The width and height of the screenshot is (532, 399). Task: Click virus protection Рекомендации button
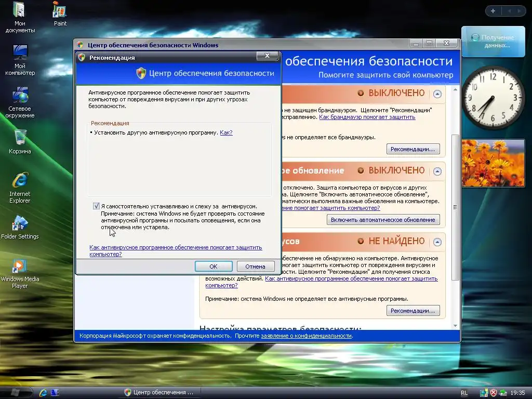point(413,311)
